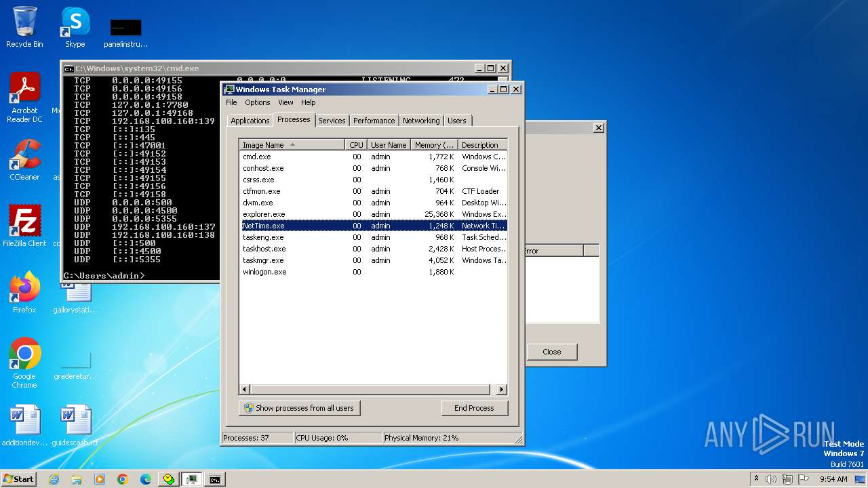Click Show processes from all users
The width and height of the screenshot is (868, 488).
pos(299,408)
